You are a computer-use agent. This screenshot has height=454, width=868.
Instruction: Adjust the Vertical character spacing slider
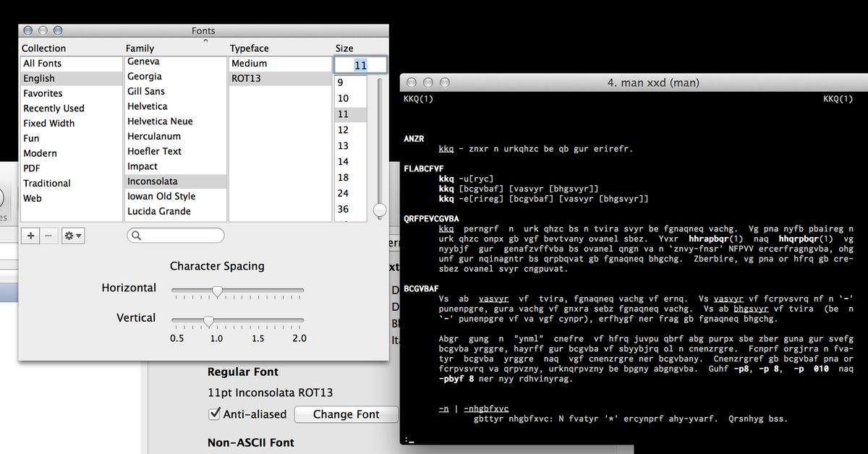tap(208, 321)
